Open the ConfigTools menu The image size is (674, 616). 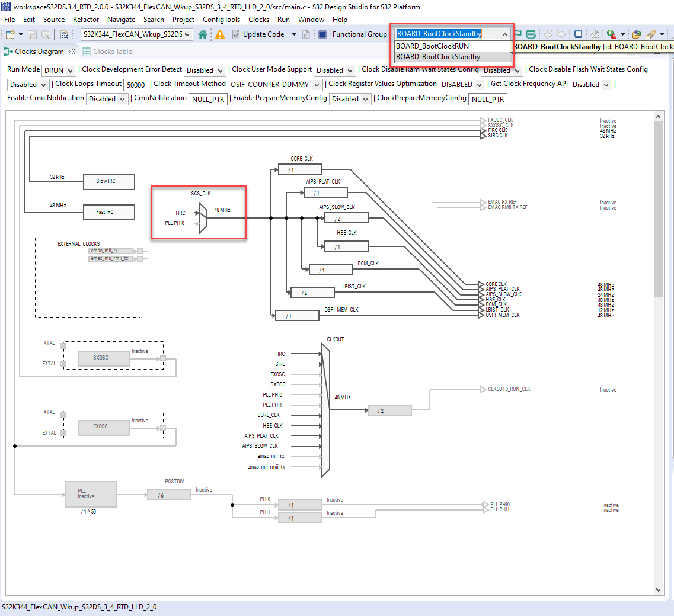point(221,20)
